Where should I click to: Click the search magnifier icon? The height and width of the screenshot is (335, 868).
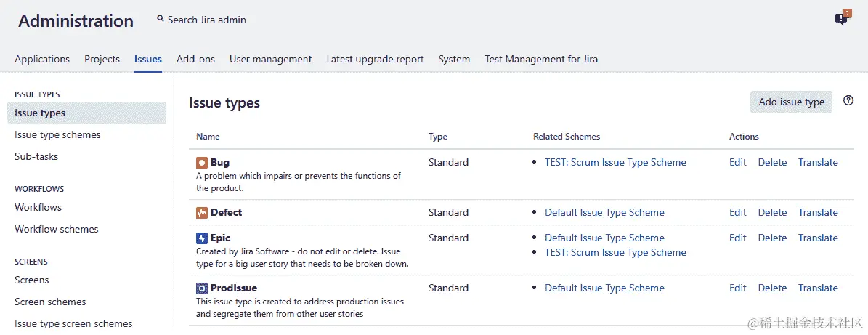coord(161,20)
